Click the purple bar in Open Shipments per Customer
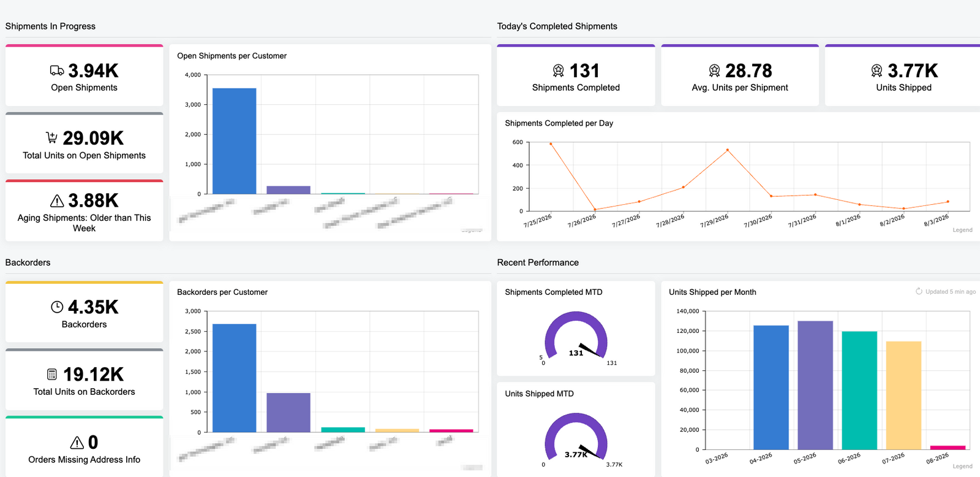Screen dimensions: 980x477 [x=288, y=190]
